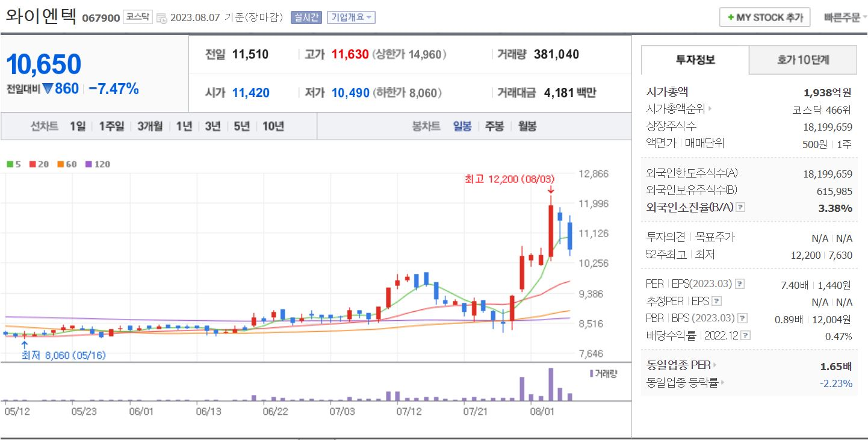Click the blue arrow at 최저 8,060 marker
868x440 pixels.
click(x=24, y=345)
